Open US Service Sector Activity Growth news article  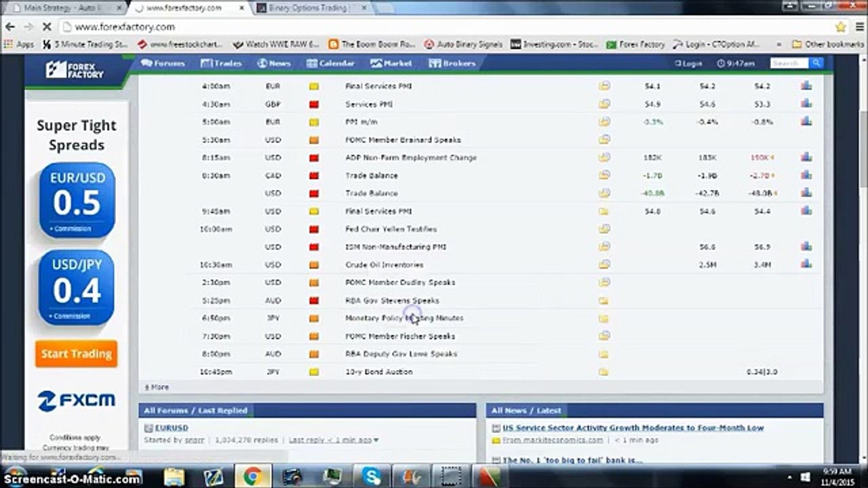[633, 428]
